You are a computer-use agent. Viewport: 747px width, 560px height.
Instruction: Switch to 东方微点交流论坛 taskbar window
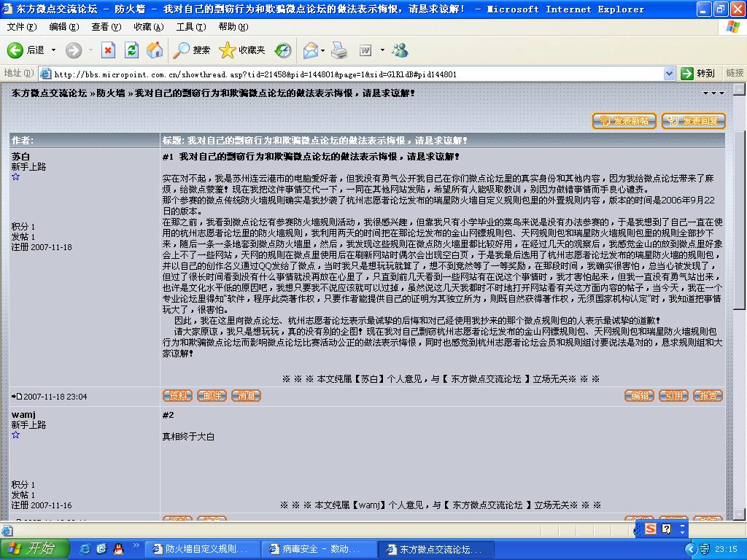(436, 549)
